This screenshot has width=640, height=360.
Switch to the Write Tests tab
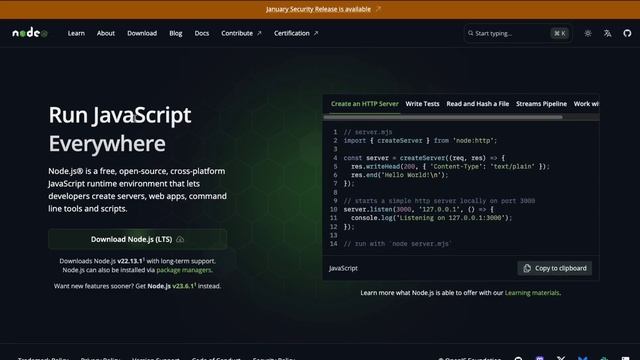[x=422, y=104]
